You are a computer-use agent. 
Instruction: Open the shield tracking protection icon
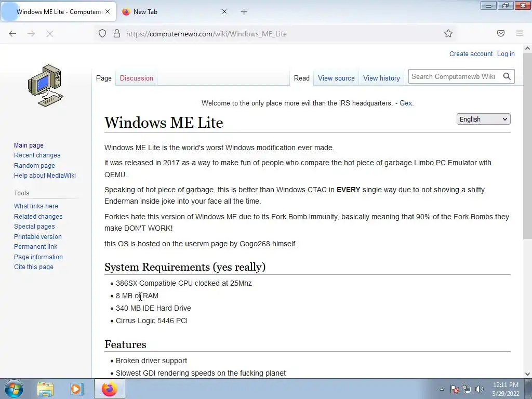coord(102,34)
